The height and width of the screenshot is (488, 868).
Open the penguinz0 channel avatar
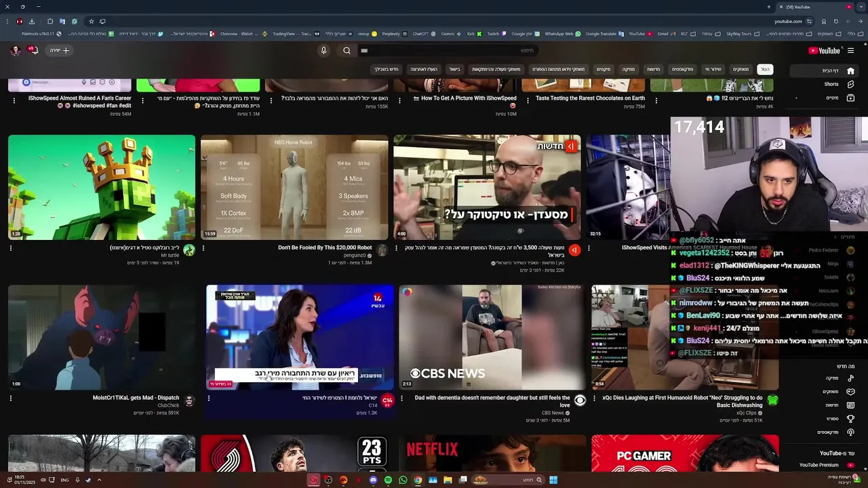pyautogui.click(x=382, y=251)
